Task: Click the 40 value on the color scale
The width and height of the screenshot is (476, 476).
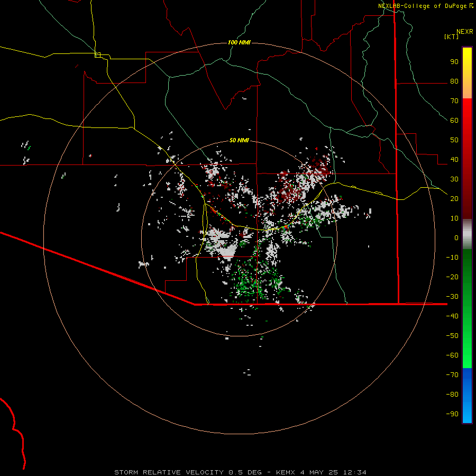Action: point(454,160)
